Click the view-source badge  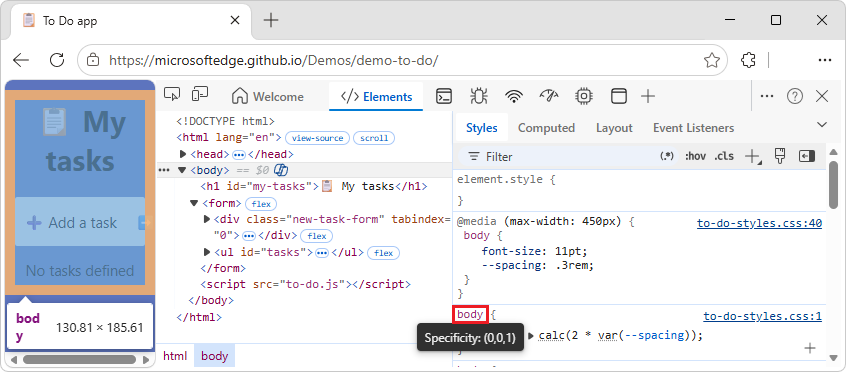coord(317,138)
